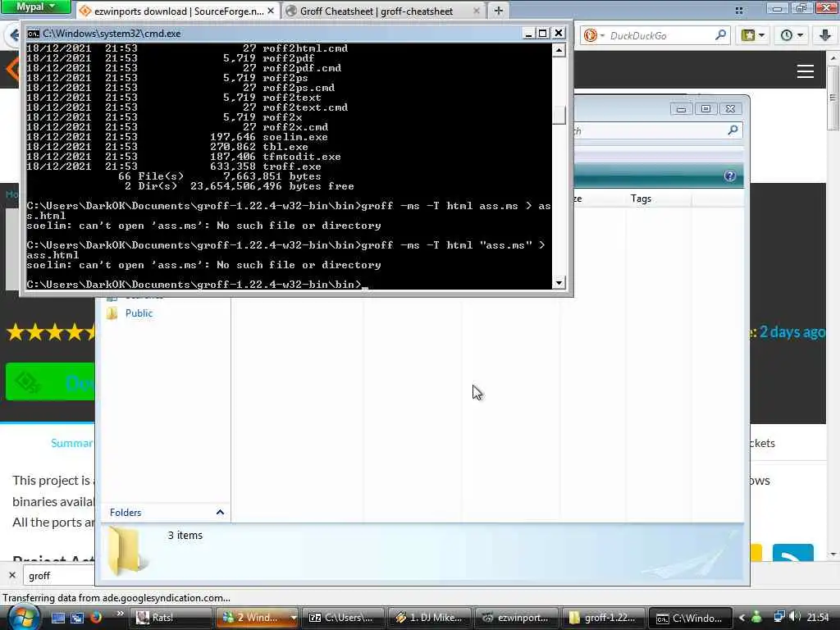Screen dimensions: 840x630
Task: Open the 2 Wind... grouped taskbar button
Action: point(257,618)
